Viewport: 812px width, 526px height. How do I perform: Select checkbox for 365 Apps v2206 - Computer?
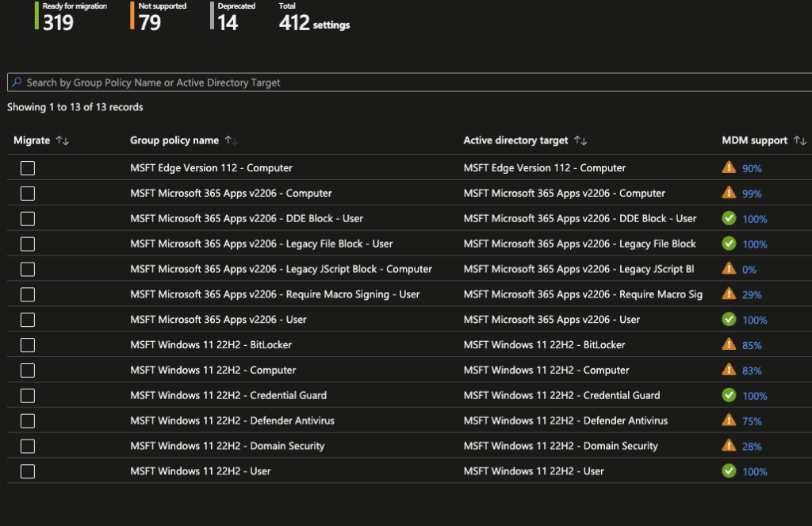tap(28, 194)
